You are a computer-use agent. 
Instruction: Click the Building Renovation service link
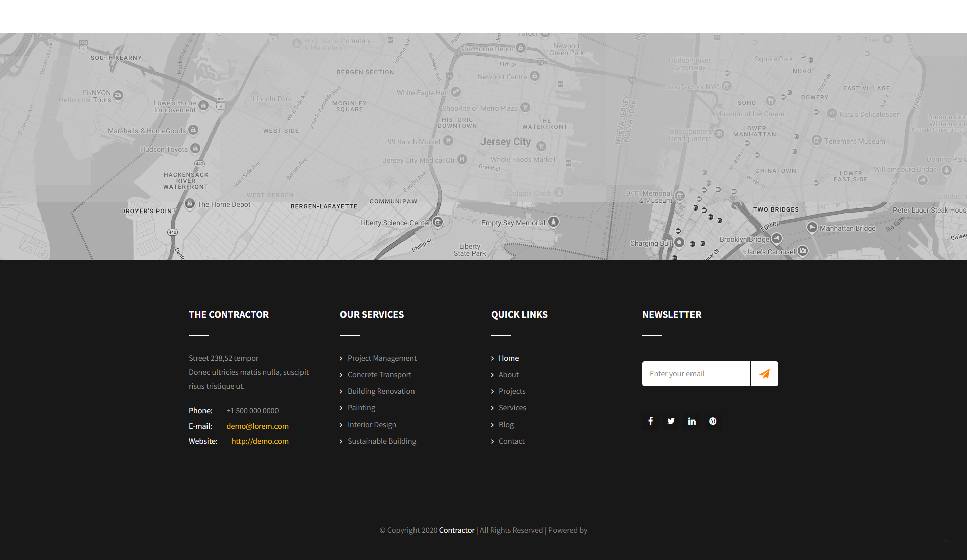[x=381, y=391]
